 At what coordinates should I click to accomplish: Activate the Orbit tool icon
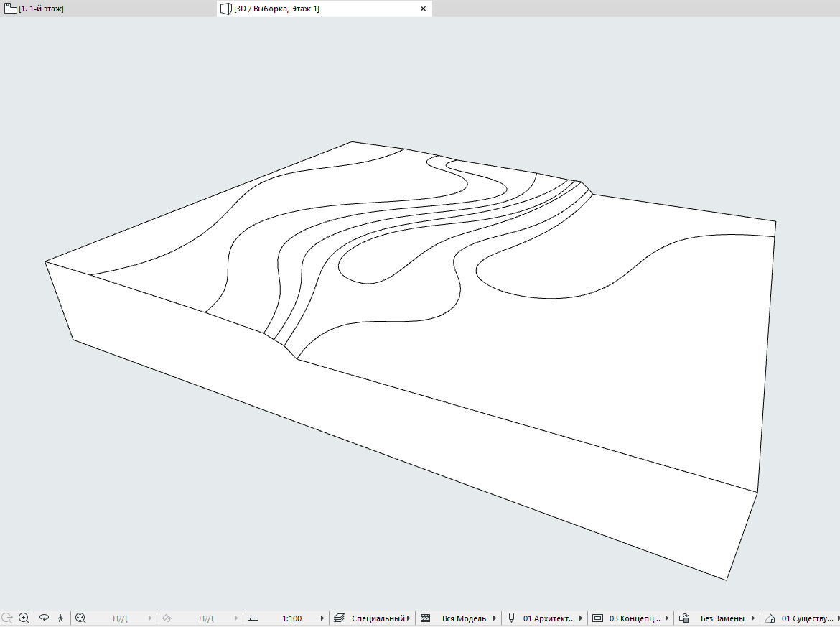tap(44, 618)
